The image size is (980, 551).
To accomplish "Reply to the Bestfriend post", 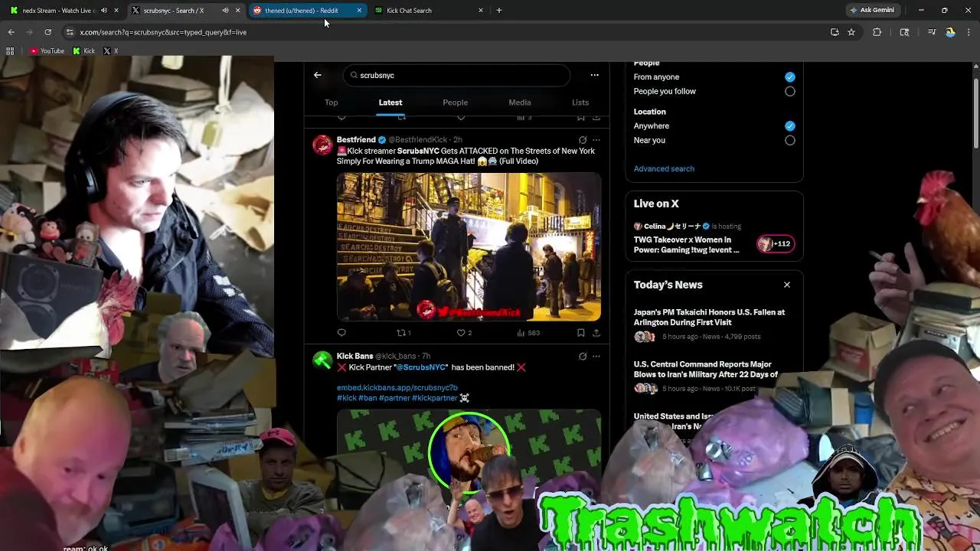I will pyautogui.click(x=341, y=333).
